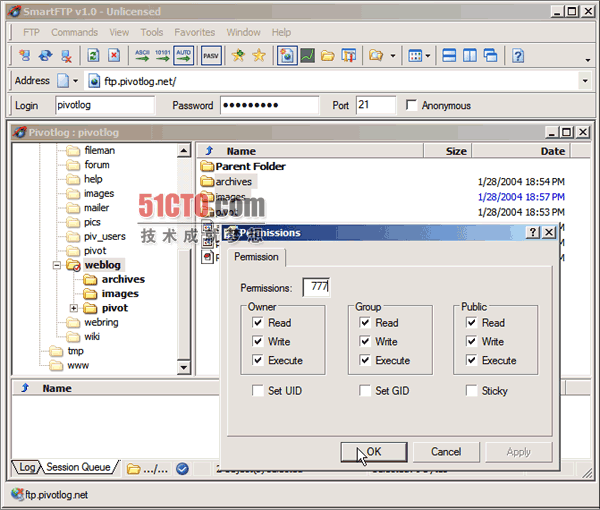Uncheck Public Write permission

pyautogui.click(x=471, y=341)
